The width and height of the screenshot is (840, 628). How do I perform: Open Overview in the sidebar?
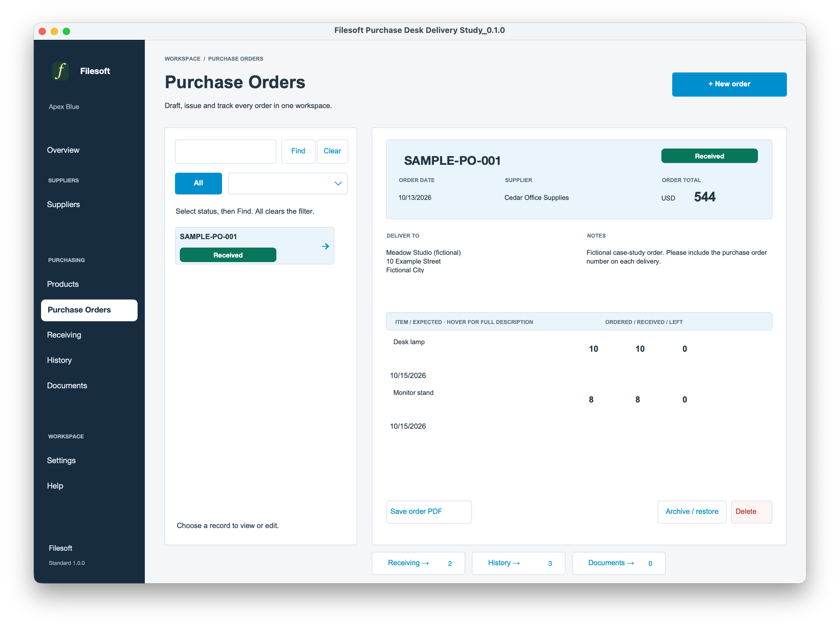[x=63, y=150]
